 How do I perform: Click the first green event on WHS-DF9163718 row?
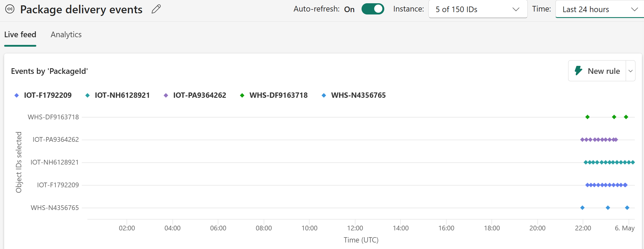click(x=587, y=117)
